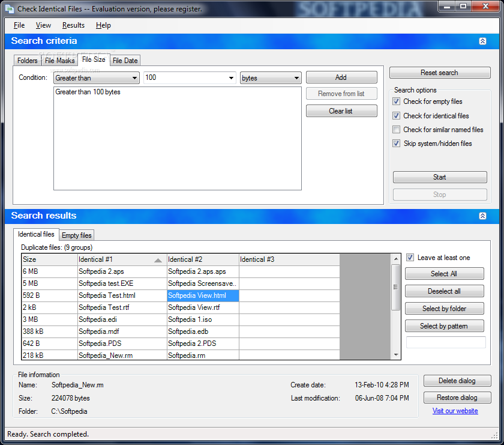Open the View menu
Viewport: 504px width, 445px height.
[x=43, y=25]
